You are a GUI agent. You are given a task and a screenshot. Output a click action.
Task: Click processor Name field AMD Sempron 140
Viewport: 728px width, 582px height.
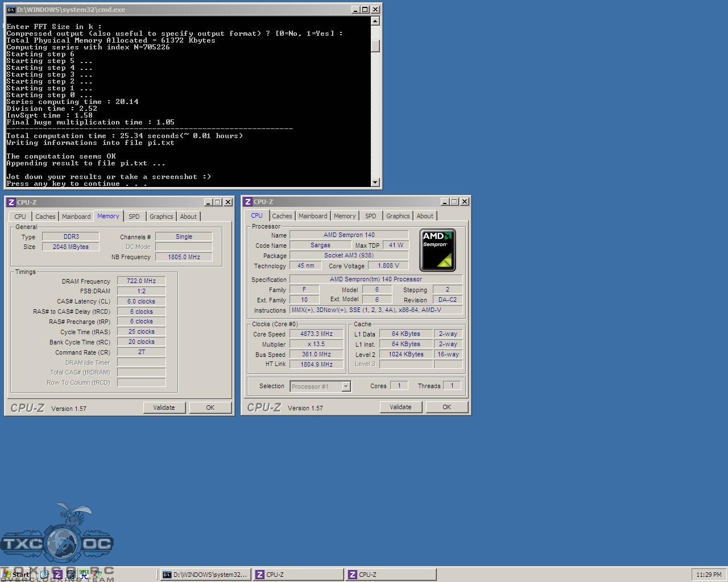349,235
